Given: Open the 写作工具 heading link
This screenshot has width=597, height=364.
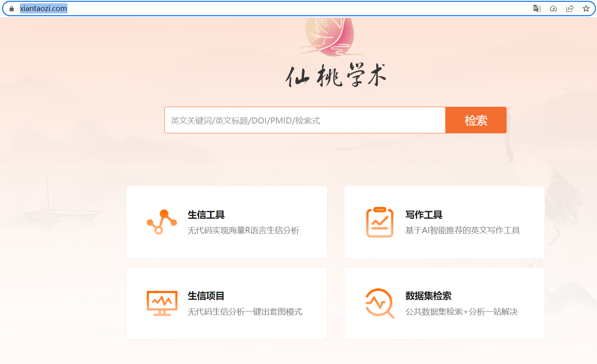Looking at the screenshot, I should point(424,215).
